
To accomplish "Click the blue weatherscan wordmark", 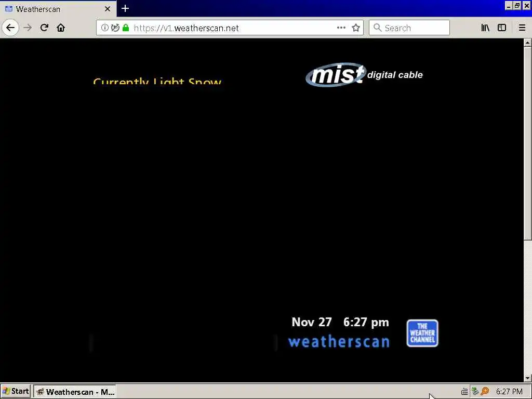I will (x=339, y=341).
